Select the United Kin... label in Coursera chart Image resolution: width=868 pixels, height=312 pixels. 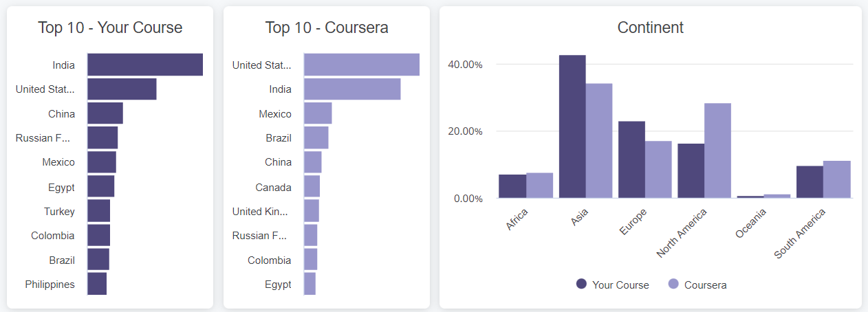coord(262,211)
